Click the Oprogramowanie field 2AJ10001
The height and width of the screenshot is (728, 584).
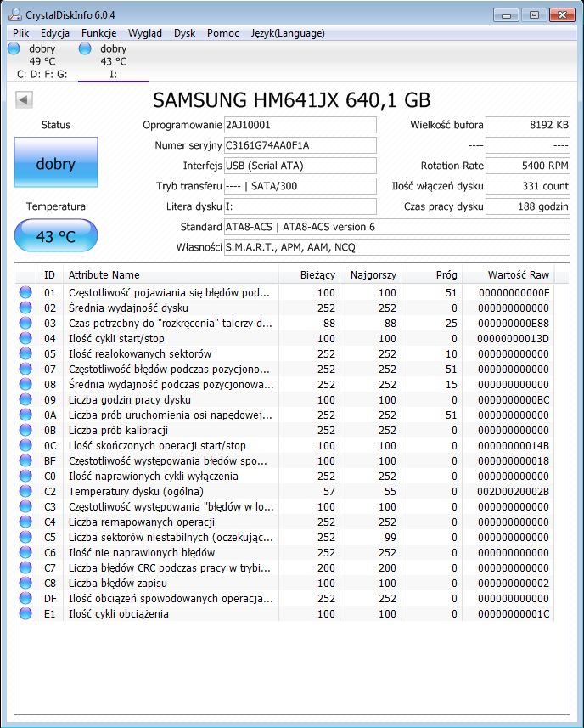click(300, 125)
